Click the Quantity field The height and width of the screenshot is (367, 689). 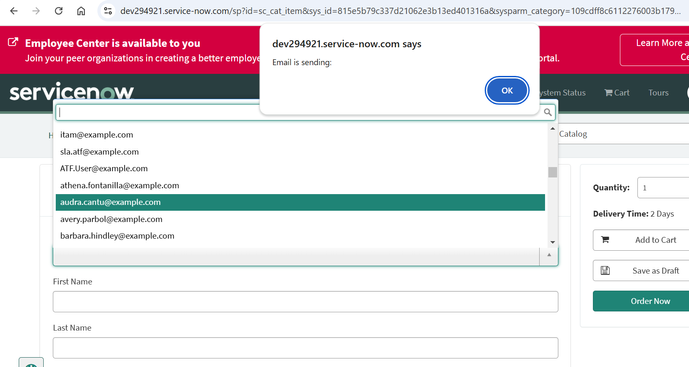[663, 188]
